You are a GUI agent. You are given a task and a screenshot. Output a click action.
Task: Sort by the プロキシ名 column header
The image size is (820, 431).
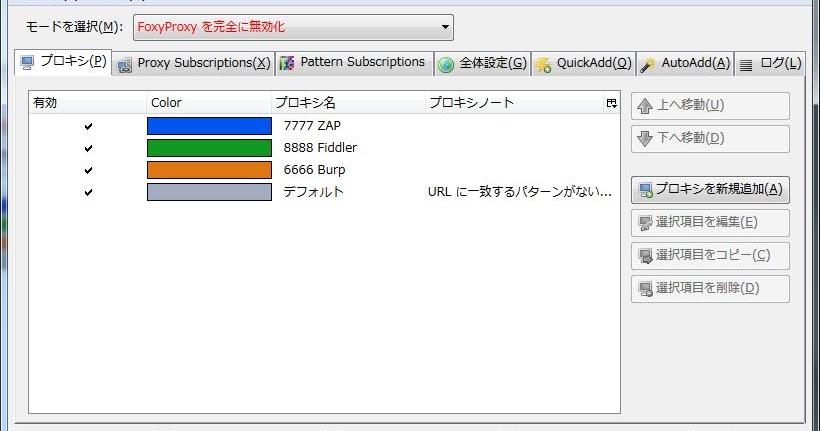[348, 103]
